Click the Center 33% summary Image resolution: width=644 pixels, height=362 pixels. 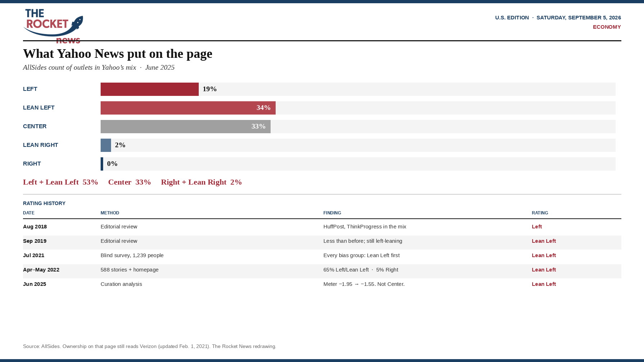coord(129,182)
